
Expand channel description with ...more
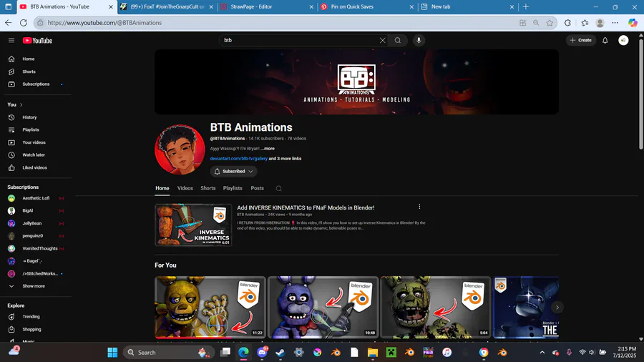268,149
